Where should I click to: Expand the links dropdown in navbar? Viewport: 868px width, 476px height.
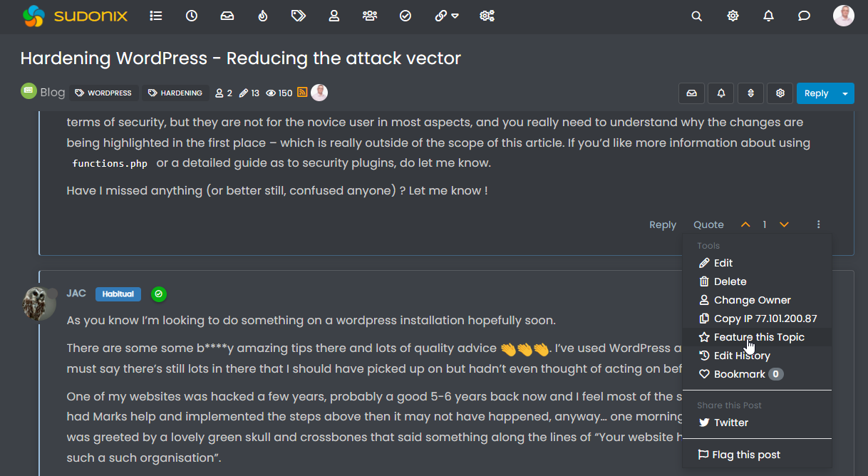tap(447, 16)
